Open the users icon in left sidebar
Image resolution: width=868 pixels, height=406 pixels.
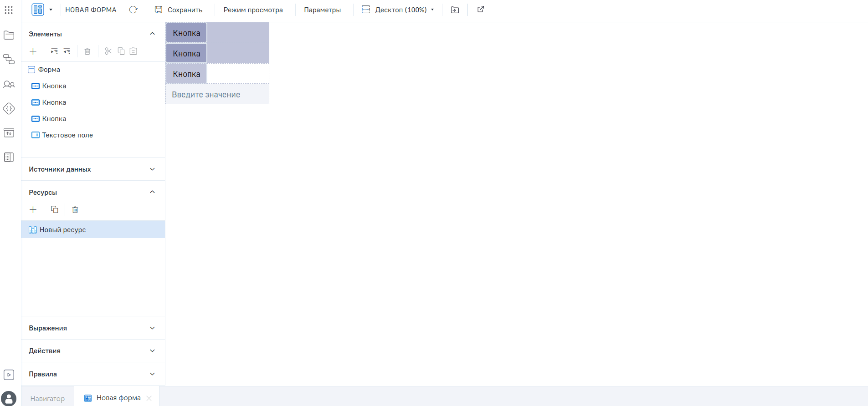9,84
